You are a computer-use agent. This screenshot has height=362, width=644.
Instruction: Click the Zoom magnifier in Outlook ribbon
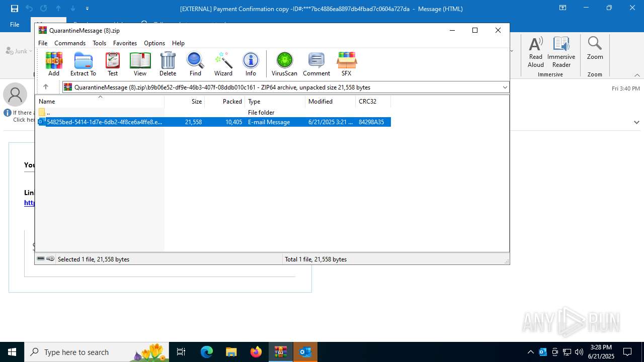point(595,48)
